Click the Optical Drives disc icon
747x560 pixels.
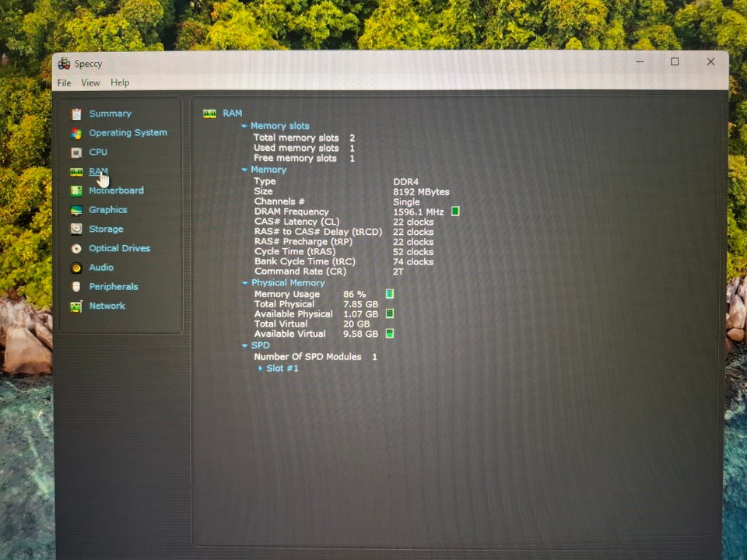(x=76, y=249)
